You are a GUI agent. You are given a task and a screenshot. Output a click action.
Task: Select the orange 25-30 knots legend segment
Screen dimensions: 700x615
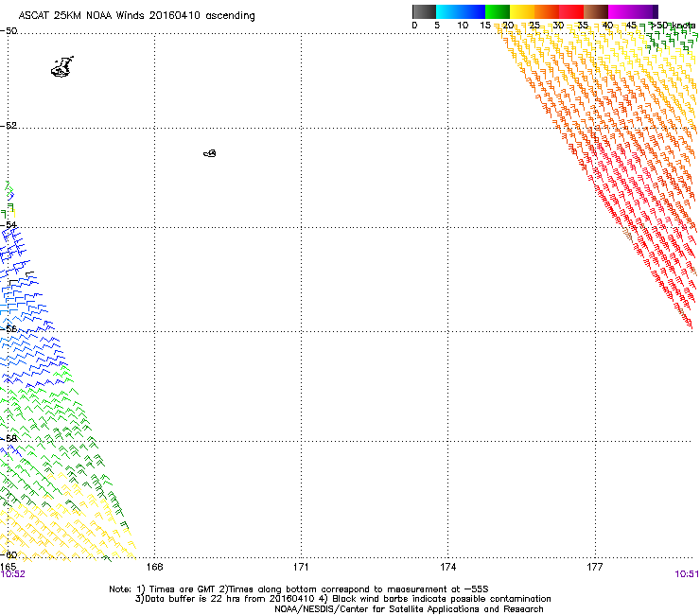click(x=547, y=11)
